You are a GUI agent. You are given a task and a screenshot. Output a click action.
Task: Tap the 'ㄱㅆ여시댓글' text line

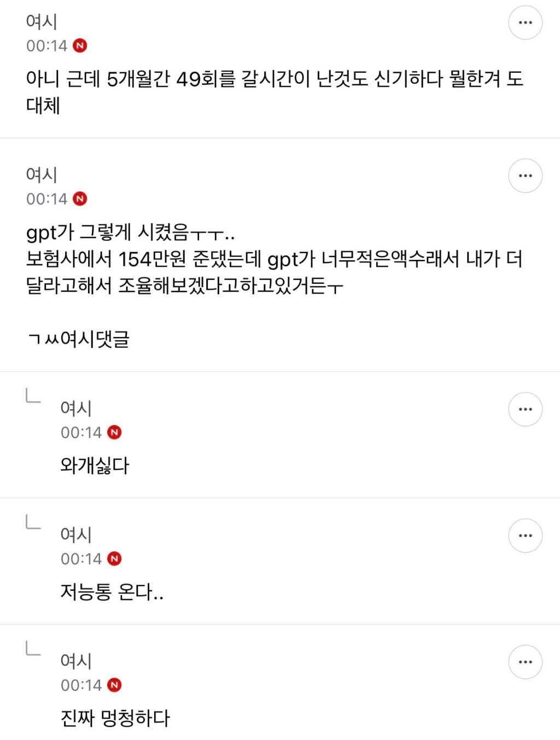tap(78, 339)
